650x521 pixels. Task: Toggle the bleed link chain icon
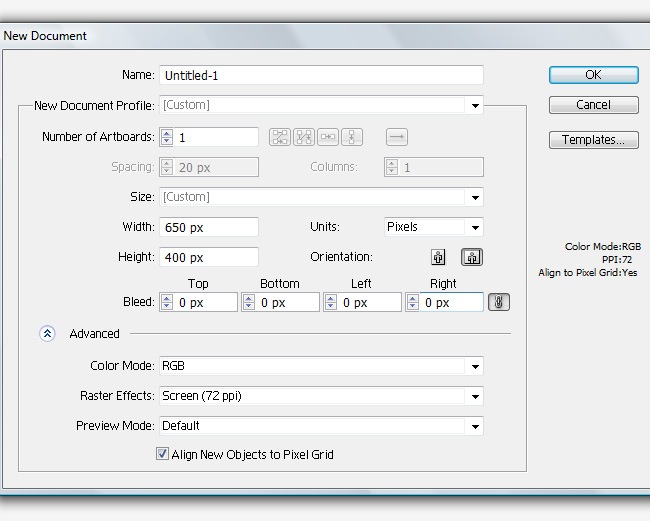pos(498,302)
